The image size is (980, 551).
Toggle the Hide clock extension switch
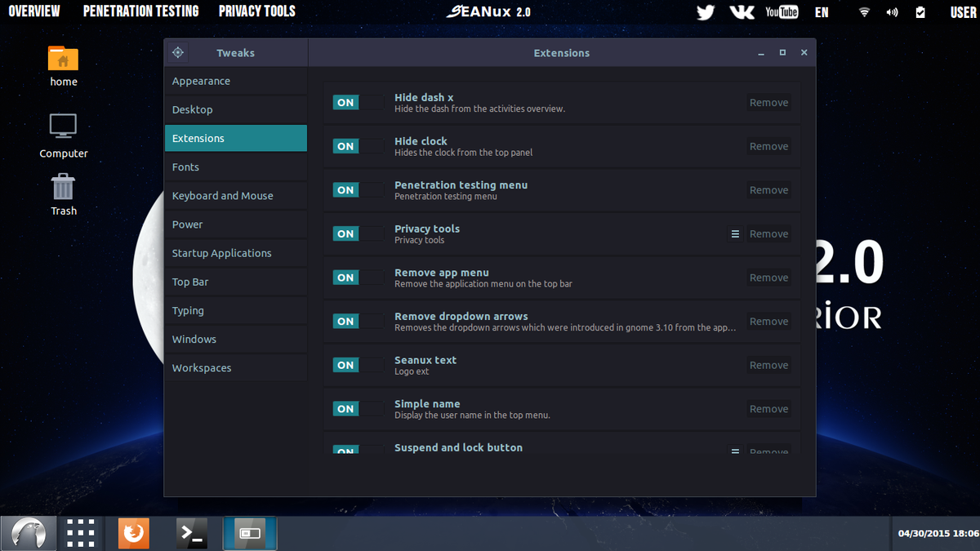(x=358, y=146)
